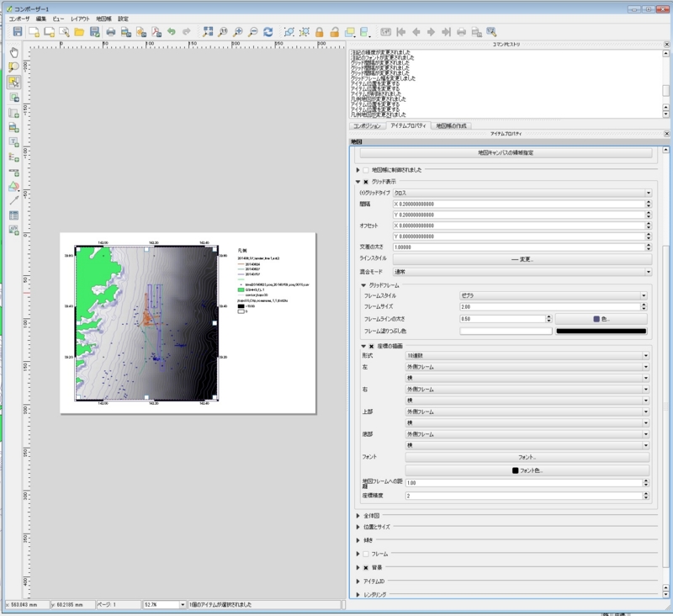Select the Zoom magnifier tool
The image size is (673, 616).
[13, 67]
